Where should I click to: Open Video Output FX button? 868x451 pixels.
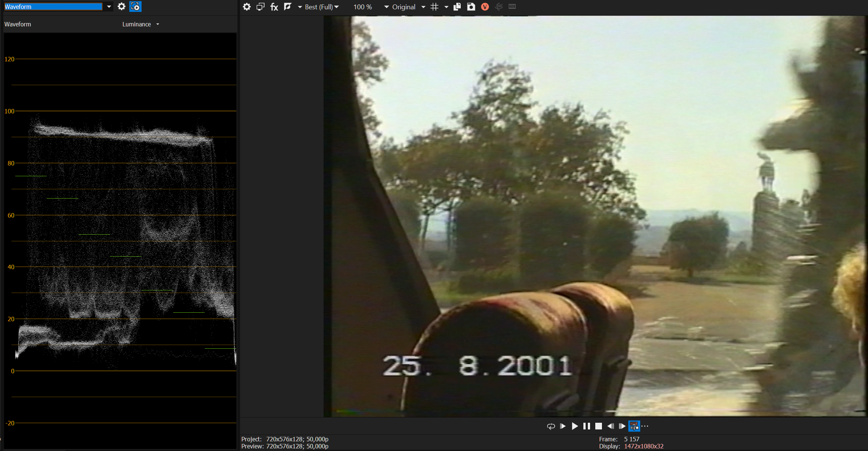pyautogui.click(x=274, y=7)
